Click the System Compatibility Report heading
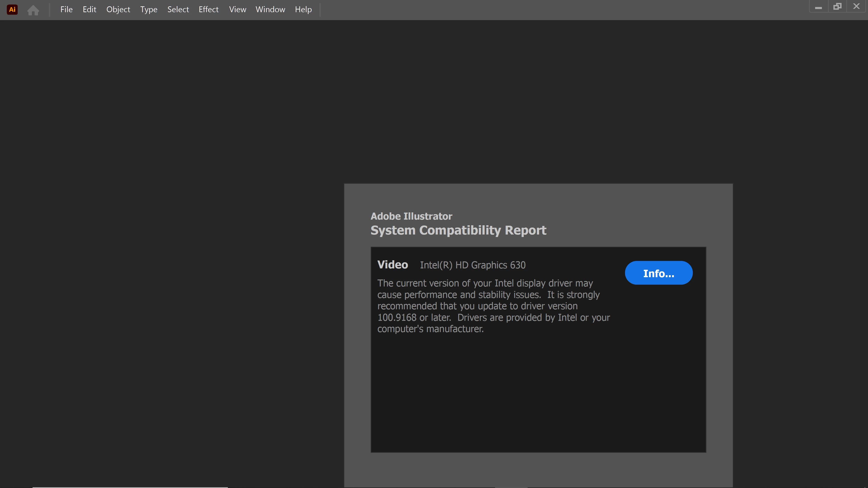Viewport: 868px width, 488px height. pyautogui.click(x=458, y=230)
